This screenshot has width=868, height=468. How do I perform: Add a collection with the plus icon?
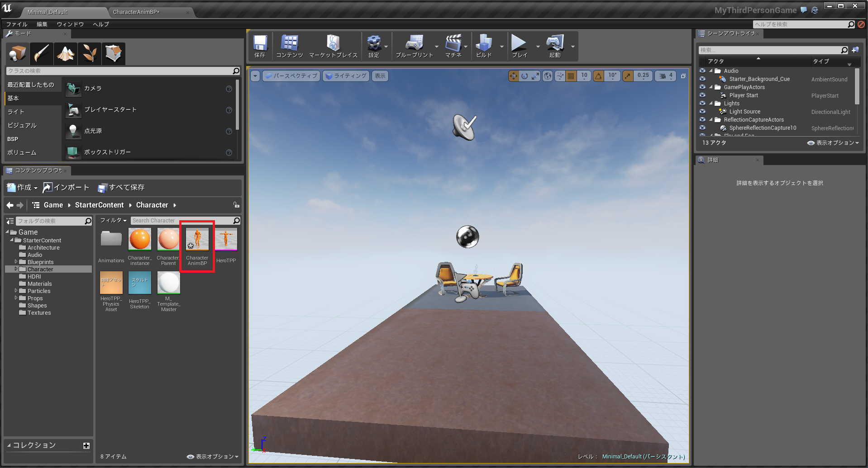(x=86, y=445)
